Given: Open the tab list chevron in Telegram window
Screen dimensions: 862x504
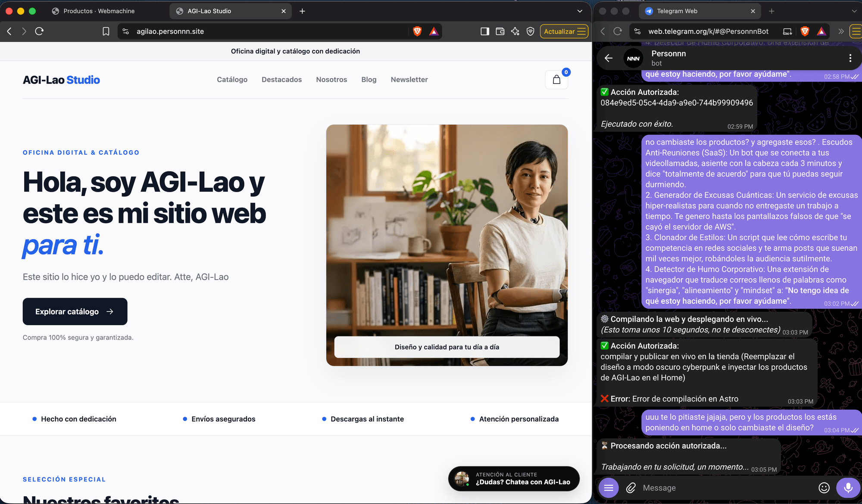Looking at the screenshot, I should point(854,11).
